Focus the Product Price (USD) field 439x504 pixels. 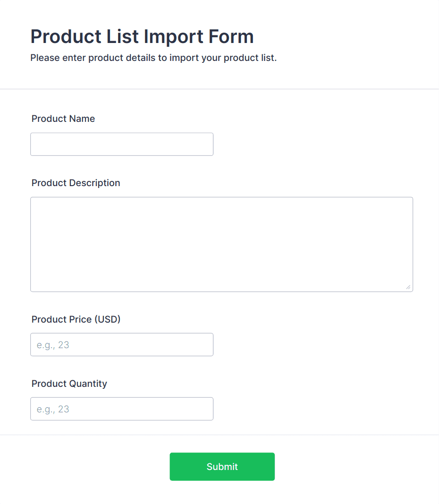(122, 344)
